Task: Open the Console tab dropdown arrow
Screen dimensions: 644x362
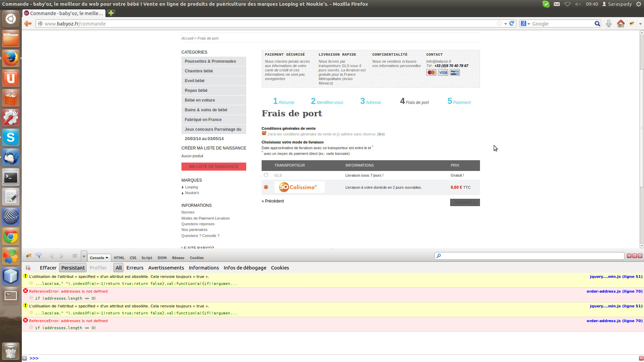Action: pyautogui.click(x=107, y=258)
